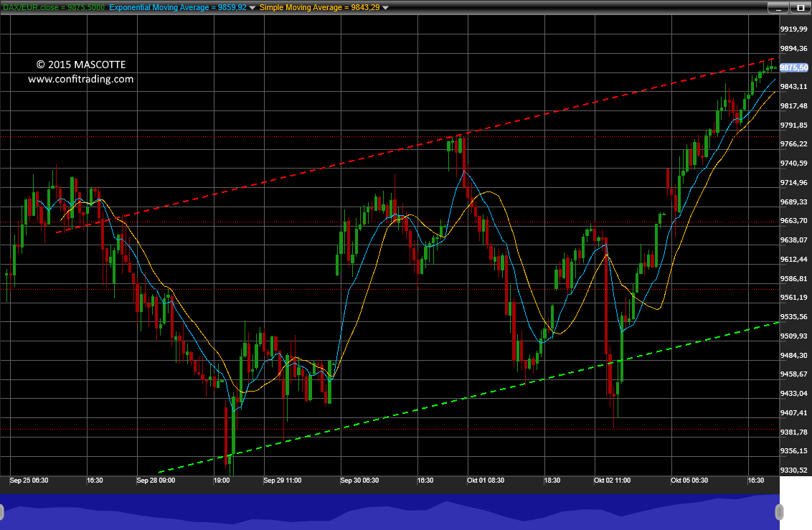Click price axis label 9612,44
The width and height of the screenshot is (812, 530).
(794, 260)
